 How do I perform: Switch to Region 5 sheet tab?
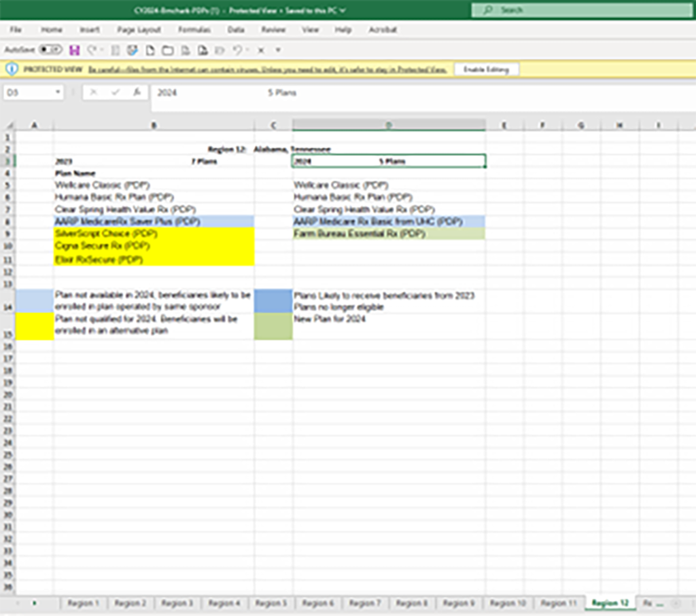tap(271, 603)
